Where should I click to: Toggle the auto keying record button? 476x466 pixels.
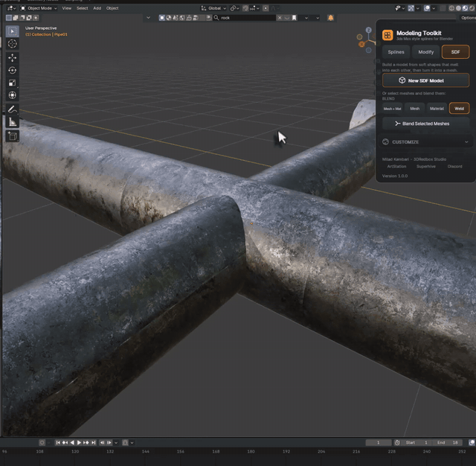[x=42, y=443]
